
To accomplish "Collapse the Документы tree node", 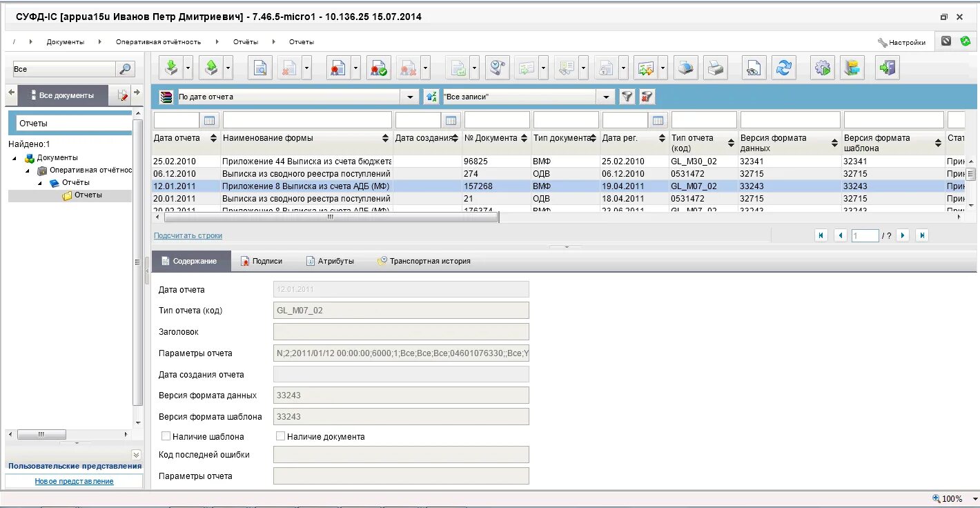I will (x=15, y=158).
